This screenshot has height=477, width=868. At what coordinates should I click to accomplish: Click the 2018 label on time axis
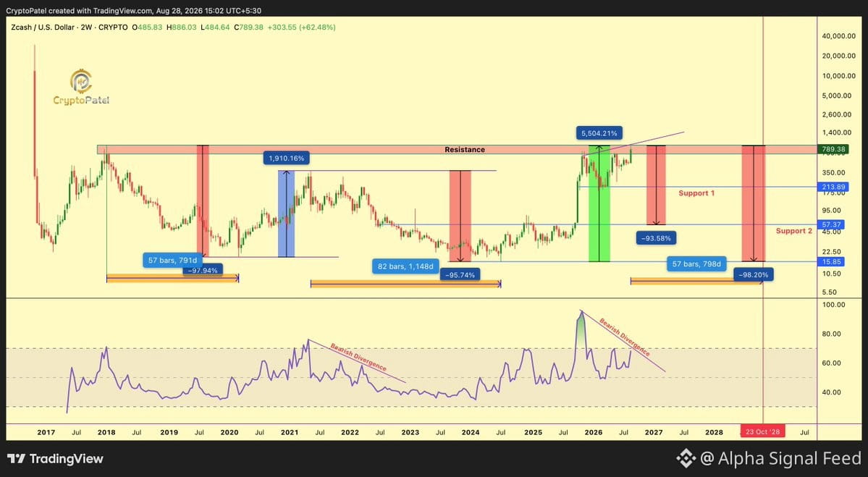(x=106, y=432)
